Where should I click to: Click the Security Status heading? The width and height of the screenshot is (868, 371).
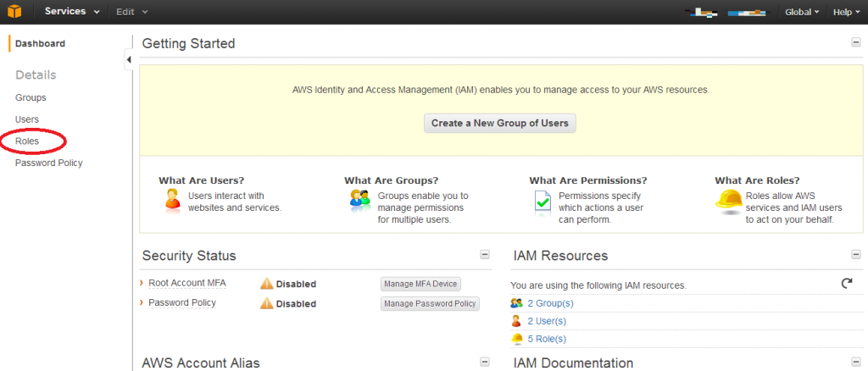[x=189, y=256]
